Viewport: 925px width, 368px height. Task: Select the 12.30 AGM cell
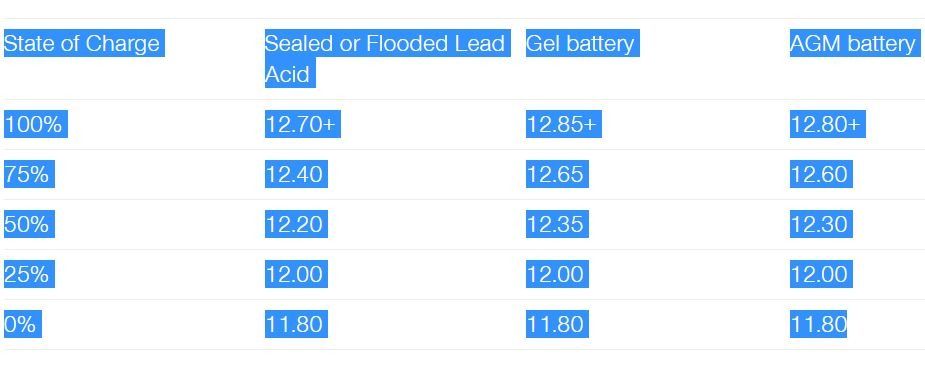coord(821,224)
